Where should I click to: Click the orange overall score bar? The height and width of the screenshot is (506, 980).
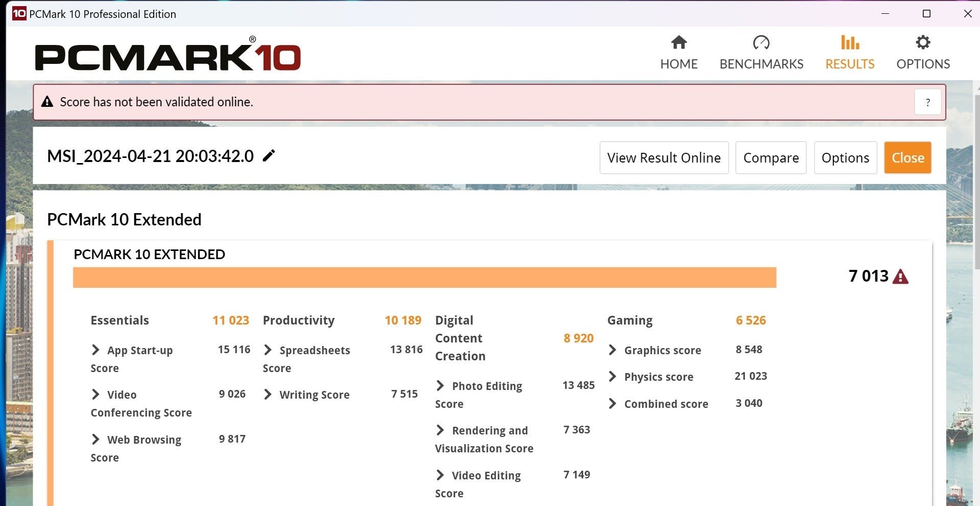[x=424, y=278]
